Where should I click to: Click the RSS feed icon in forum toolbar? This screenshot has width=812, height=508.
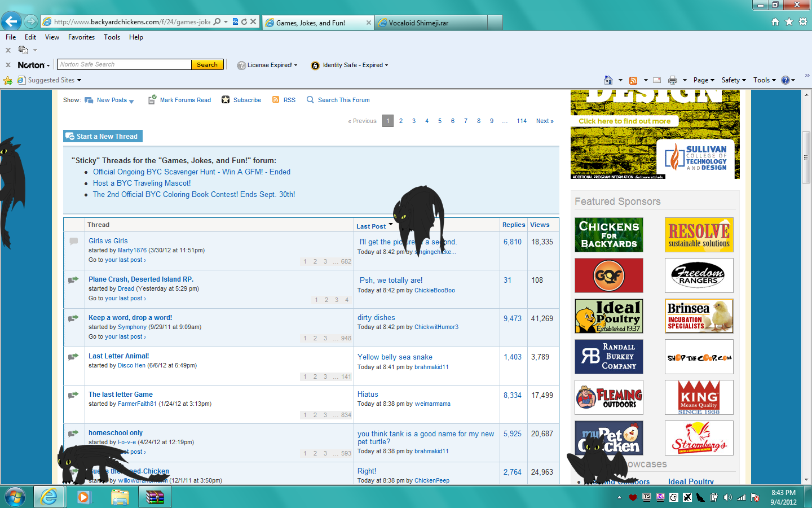pos(276,100)
